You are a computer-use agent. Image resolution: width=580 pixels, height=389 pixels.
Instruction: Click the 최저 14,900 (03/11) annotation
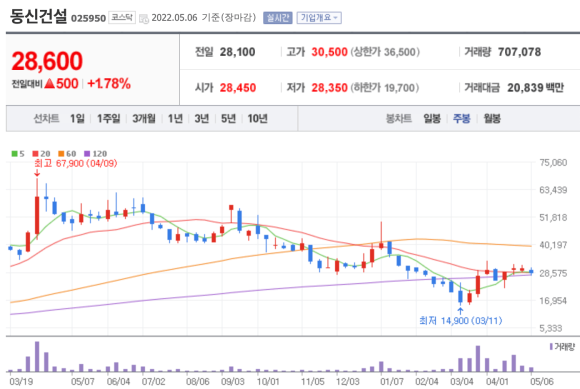click(x=461, y=320)
